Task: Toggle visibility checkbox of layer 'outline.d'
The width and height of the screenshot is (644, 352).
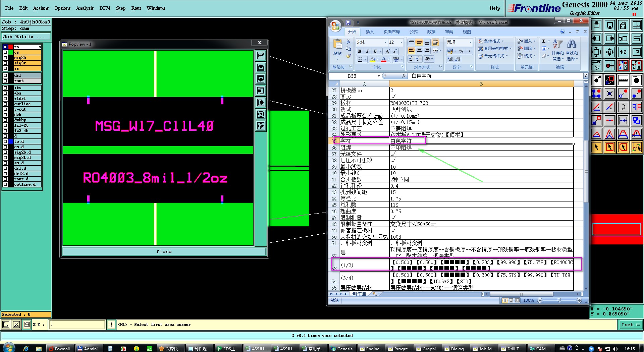Action: click(5, 184)
